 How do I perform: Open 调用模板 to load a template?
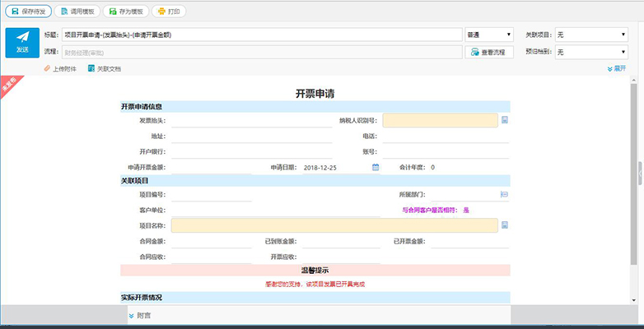(77, 12)
